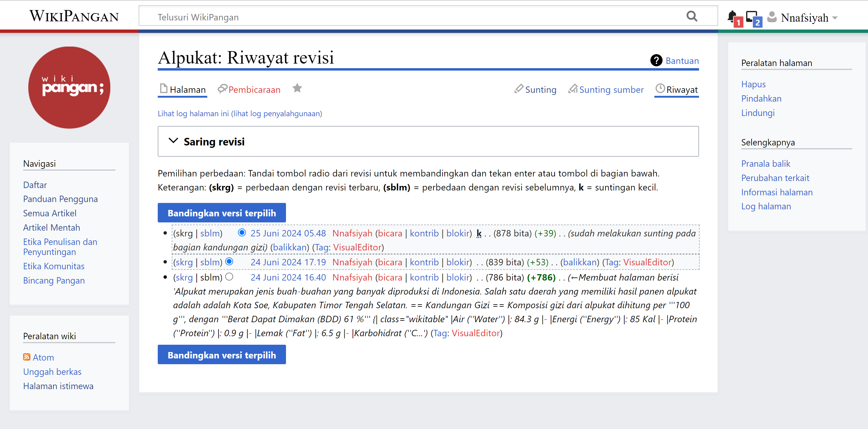
Task: Click the Bantuan help question-mark icon
Action: pyautogui.click(x=656, y=61)
